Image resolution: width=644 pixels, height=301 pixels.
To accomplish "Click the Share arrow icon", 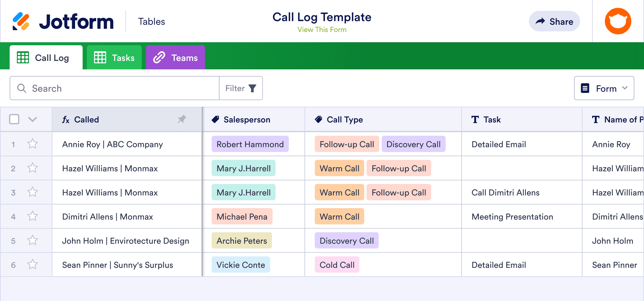I will 540,21.
